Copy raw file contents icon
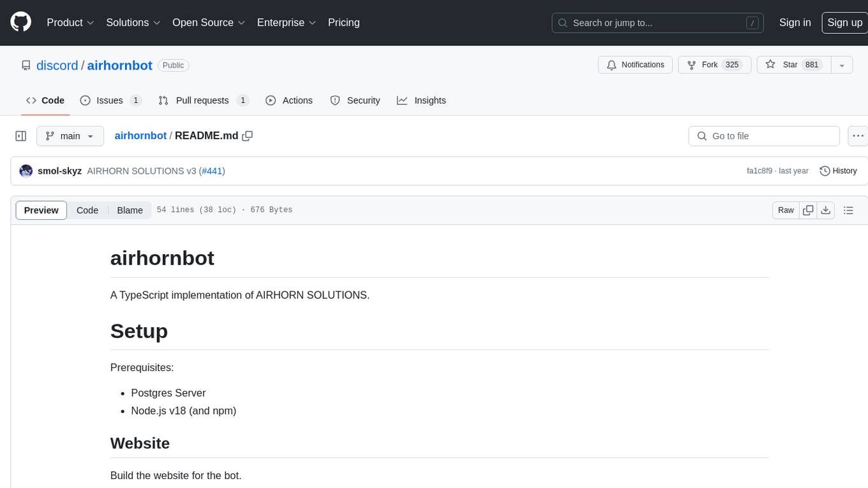 point(808,210)
